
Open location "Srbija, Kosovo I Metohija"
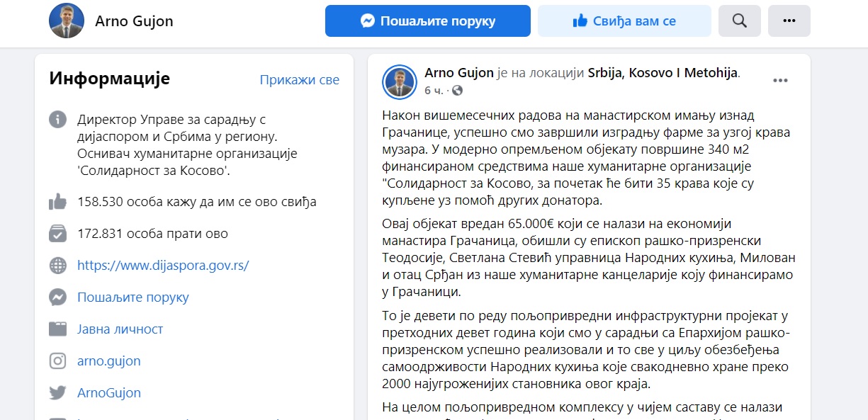[663, 72]
